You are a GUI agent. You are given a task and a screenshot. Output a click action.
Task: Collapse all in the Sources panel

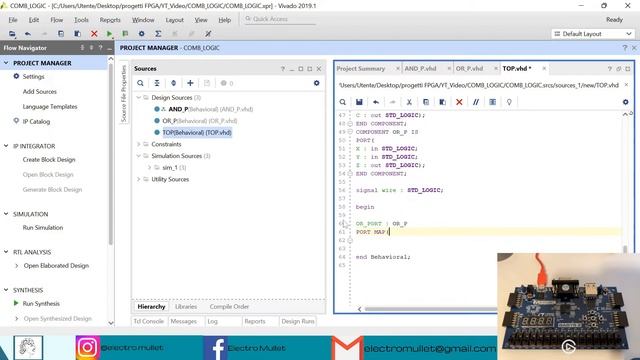click(x=157, y=83)
